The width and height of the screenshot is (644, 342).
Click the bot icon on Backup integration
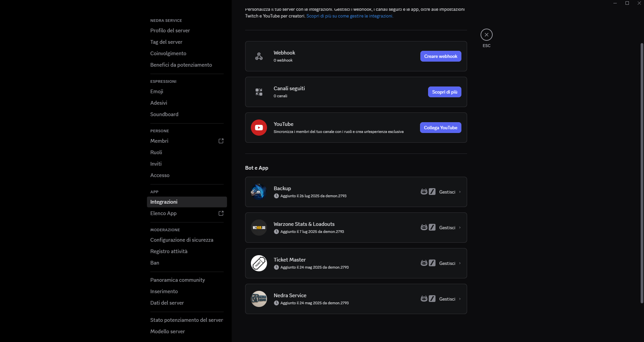(424, 192)
